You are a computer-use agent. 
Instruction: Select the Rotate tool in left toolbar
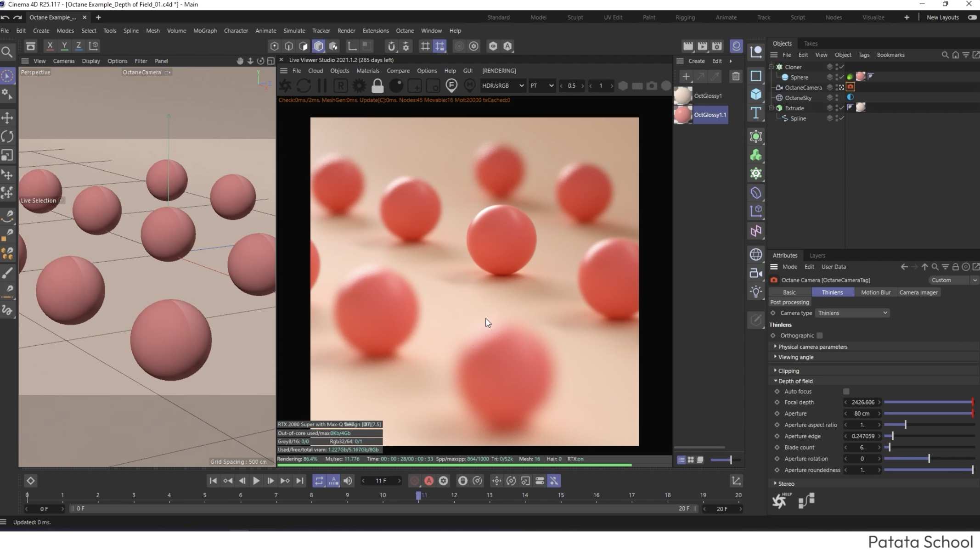tap(7, 136)
